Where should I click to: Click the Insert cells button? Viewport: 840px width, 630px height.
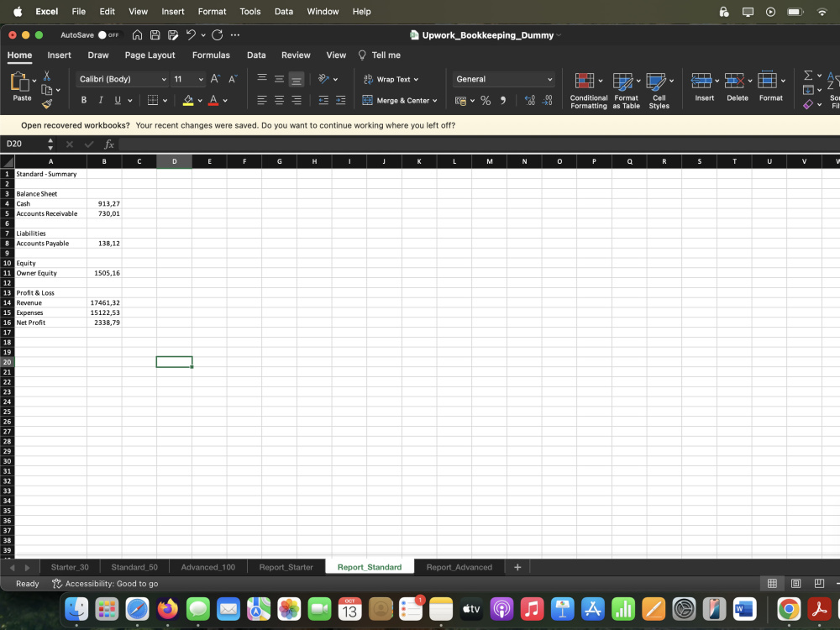click(705, 87)
